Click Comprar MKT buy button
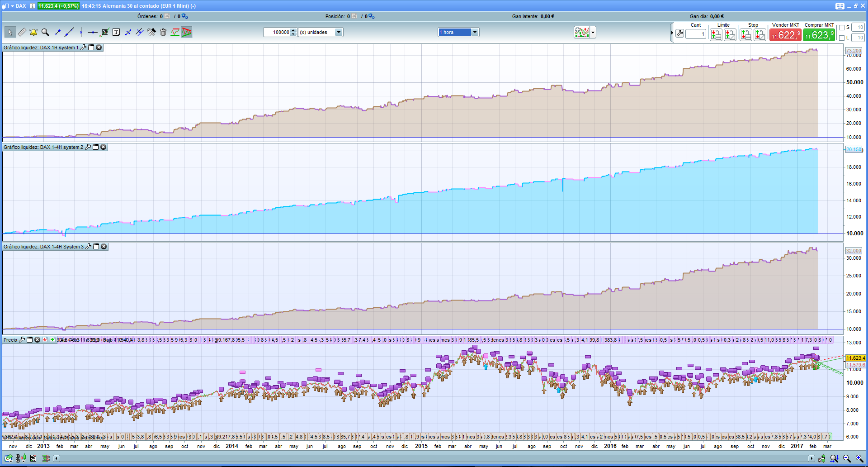Screen dimensions: 868x467 [819, 35]
